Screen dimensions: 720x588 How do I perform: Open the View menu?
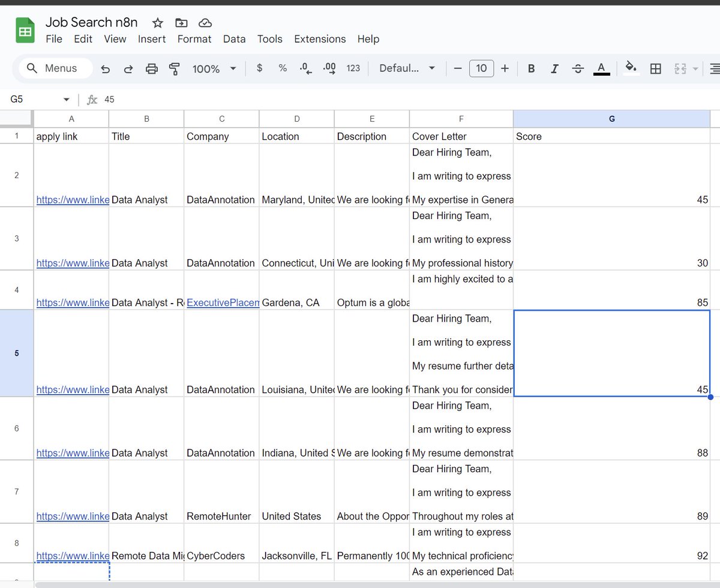coord(115,39)
